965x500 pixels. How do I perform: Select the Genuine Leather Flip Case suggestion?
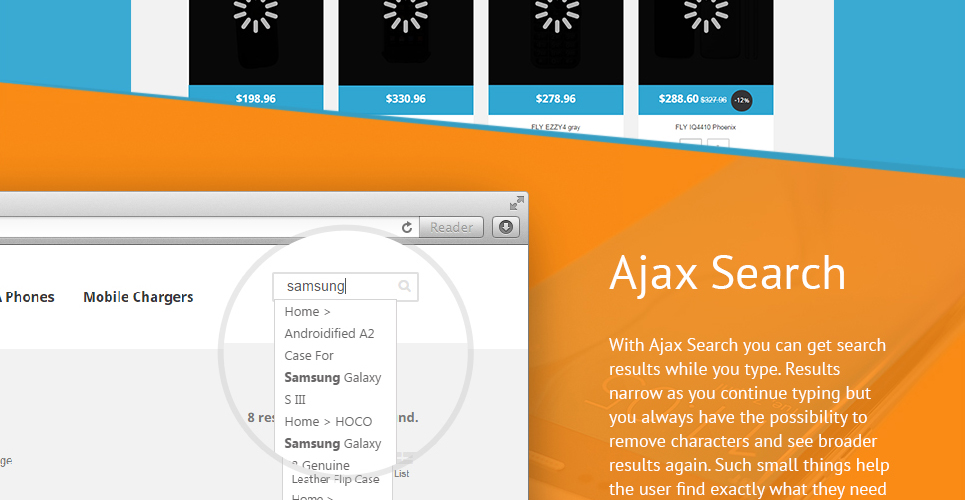click(335, 472)
